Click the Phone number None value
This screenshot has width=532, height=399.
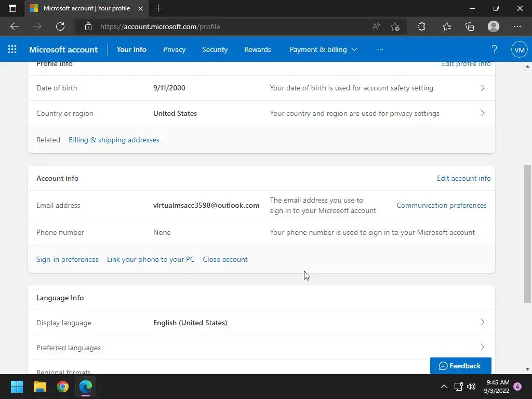point(162,232)
